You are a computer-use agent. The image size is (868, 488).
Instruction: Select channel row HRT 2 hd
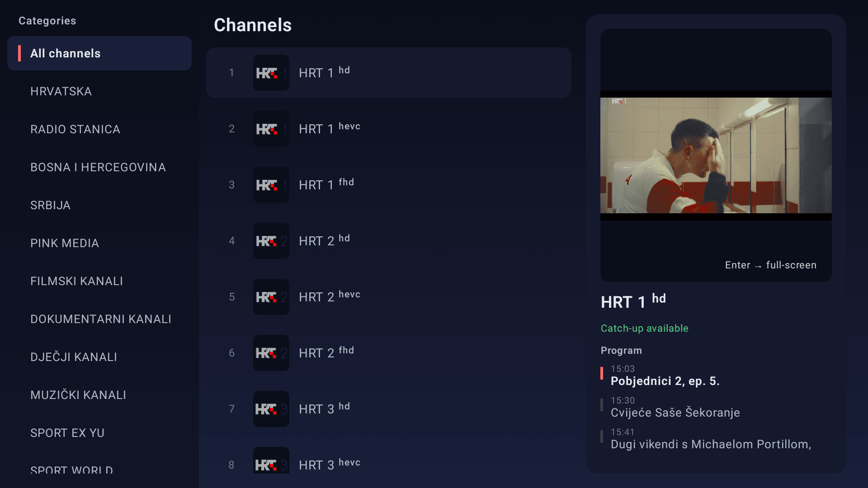click(x=389, y=241)
